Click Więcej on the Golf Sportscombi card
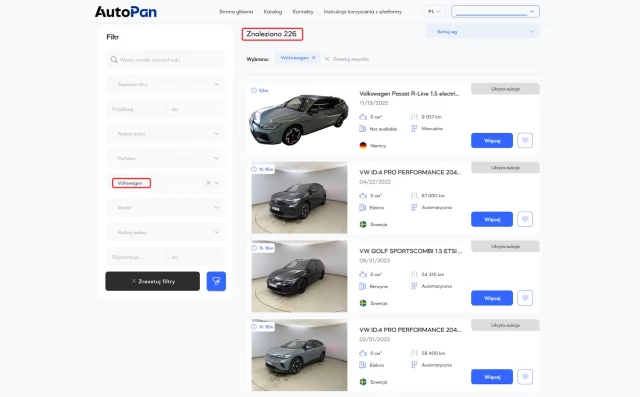 click(x=492, y=298)
